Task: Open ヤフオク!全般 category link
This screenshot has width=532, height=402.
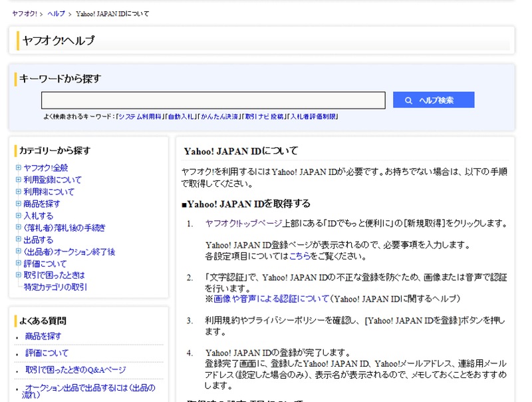Action: pos(46,168)
